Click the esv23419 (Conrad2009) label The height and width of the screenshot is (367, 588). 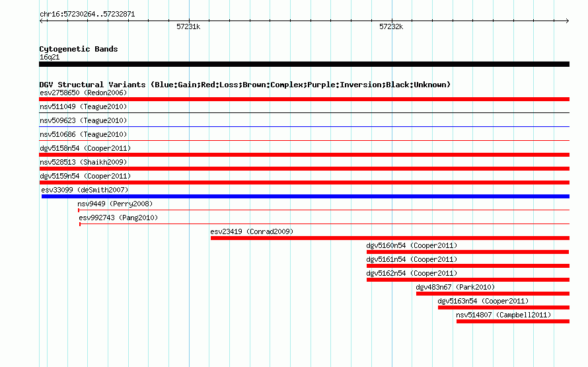[x=252, y=231]
